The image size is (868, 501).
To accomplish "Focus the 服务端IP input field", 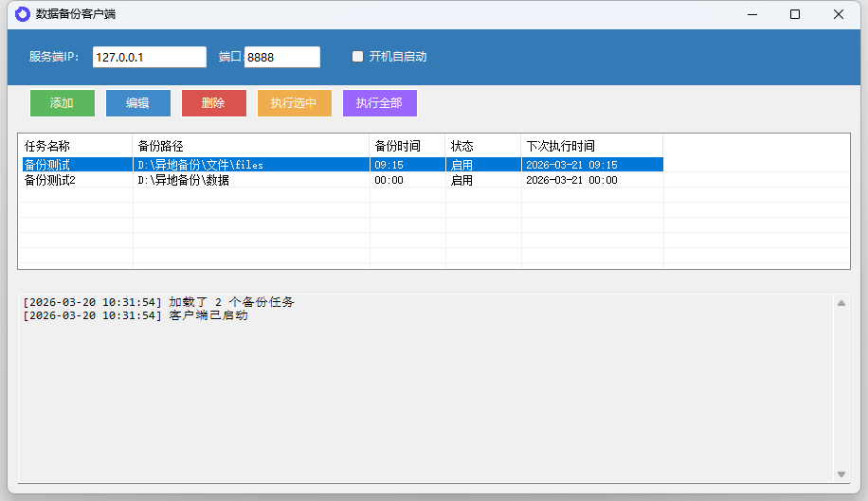I will 149,57.
